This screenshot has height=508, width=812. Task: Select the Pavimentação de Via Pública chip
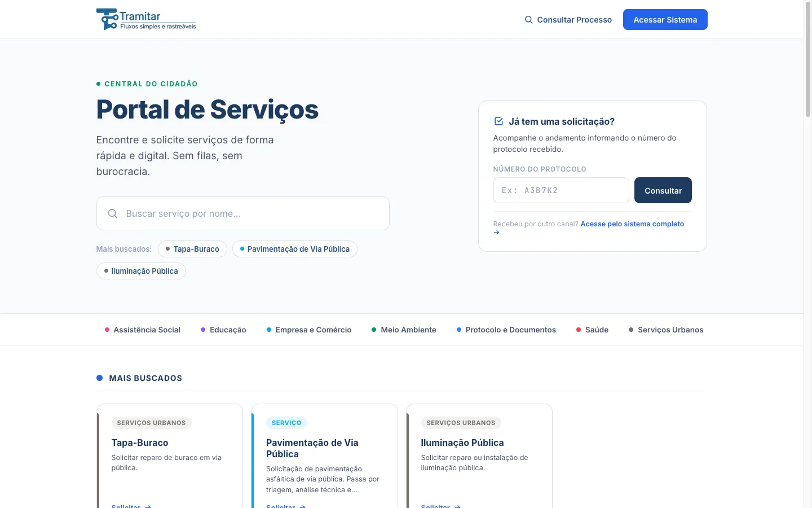[295, 249]
